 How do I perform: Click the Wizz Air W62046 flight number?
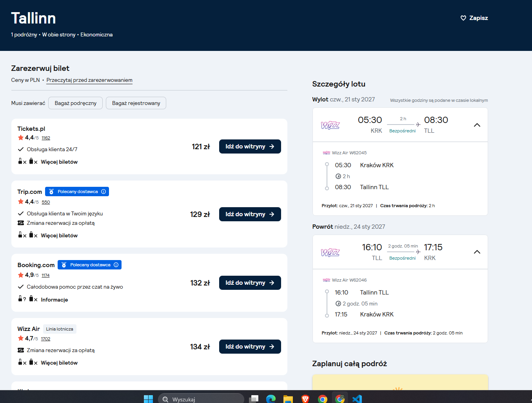(x=349, y=280)
